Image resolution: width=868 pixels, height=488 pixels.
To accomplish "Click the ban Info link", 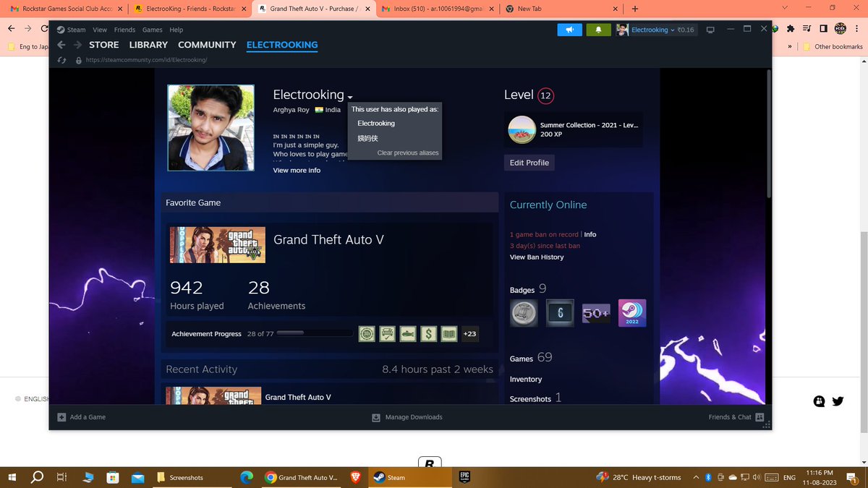I will [x=590, y=234].
